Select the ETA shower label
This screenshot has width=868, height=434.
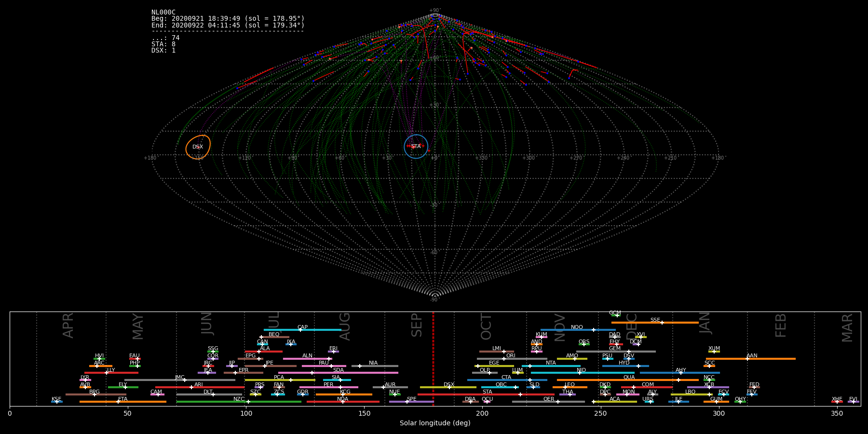pyautogui.click(x=123, y=399)
